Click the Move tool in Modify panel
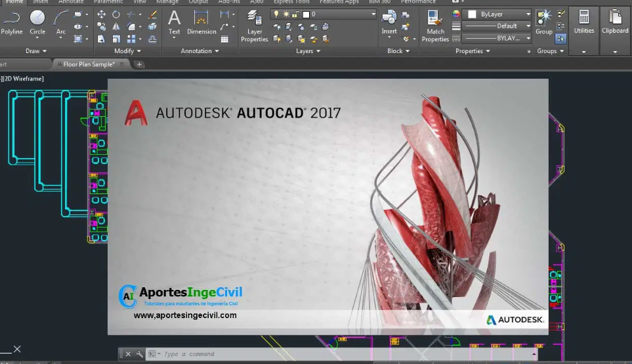Screen dimensions: 632x364 [x=101, y=14]
